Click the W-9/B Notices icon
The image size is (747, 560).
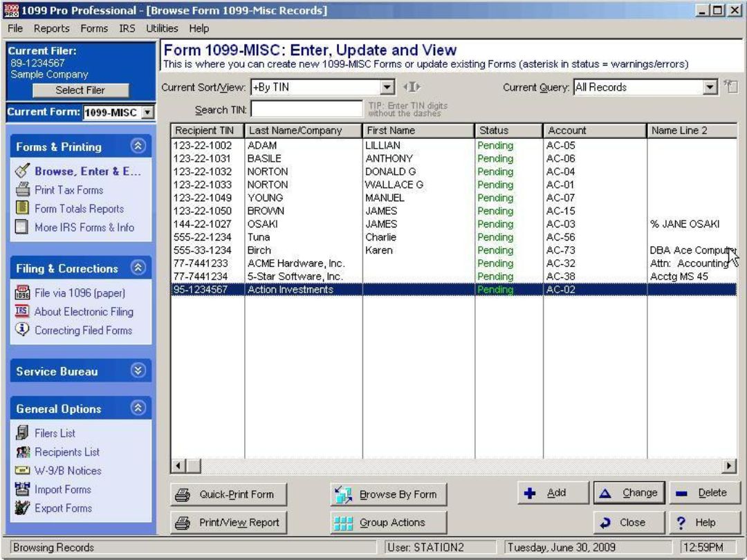point(22,470)
